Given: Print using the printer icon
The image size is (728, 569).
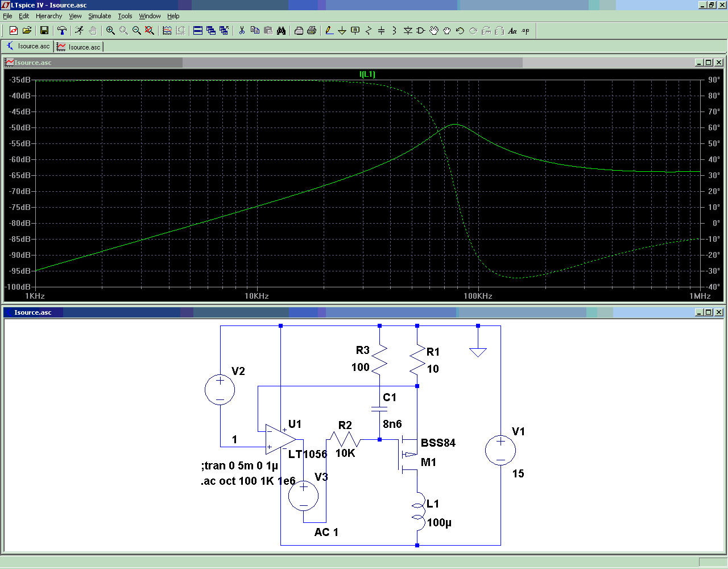Looking at the screenshot, I should 312,31.
